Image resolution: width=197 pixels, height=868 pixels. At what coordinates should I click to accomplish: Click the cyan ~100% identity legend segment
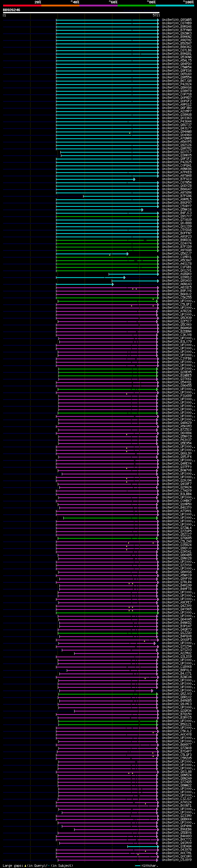click(x=175, y=6)
